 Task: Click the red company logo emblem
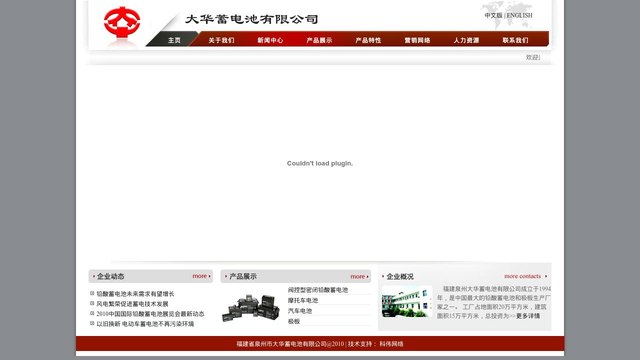click(122, 22)
